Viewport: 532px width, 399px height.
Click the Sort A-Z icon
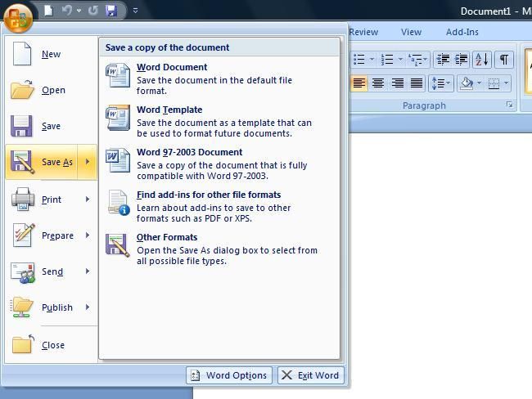coord(481,60)
